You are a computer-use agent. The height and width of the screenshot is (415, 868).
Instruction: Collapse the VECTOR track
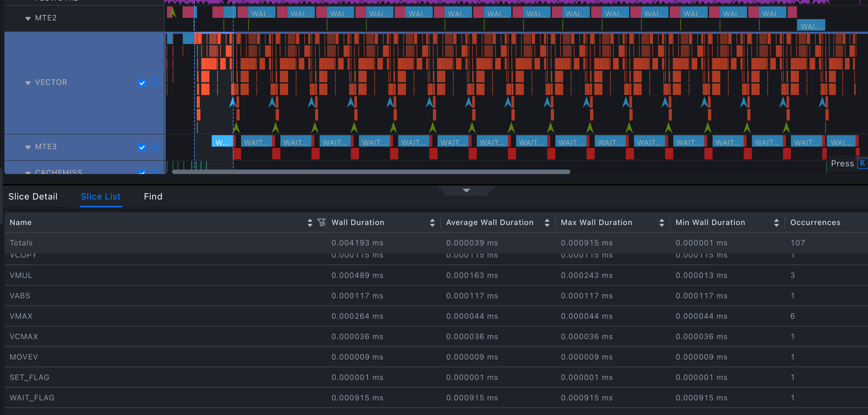tap(28, 83)
